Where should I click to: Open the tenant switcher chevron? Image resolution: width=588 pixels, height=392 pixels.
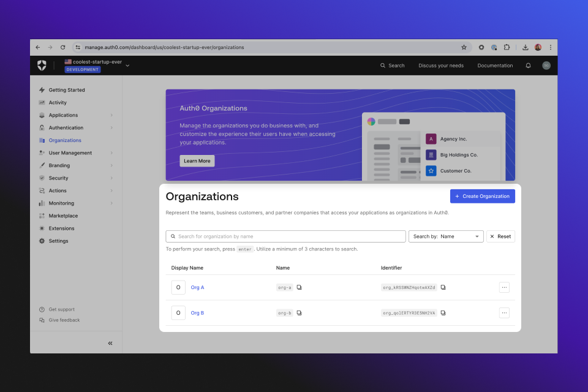point(127,66)
